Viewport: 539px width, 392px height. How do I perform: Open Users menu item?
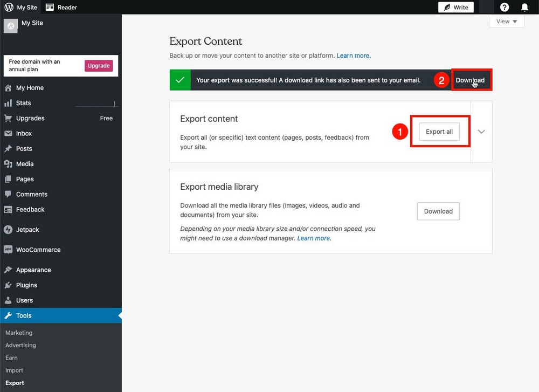click(x=61, y=300)
